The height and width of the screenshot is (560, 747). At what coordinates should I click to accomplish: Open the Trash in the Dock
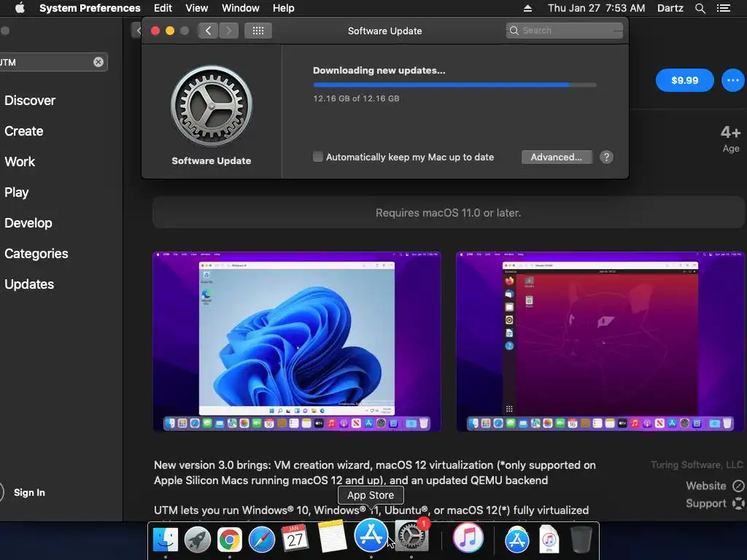tap(581, 540)
